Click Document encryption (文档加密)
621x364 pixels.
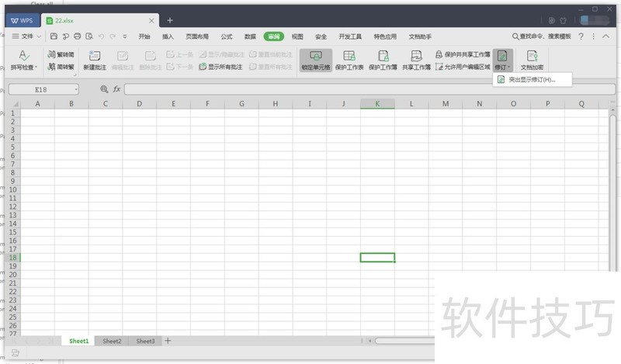click(532, 61)
